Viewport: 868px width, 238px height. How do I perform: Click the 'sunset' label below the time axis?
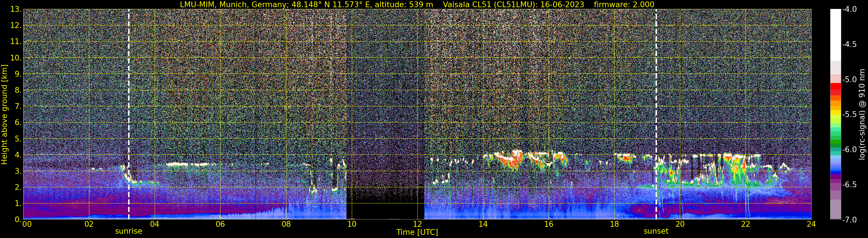click(656, 231)
